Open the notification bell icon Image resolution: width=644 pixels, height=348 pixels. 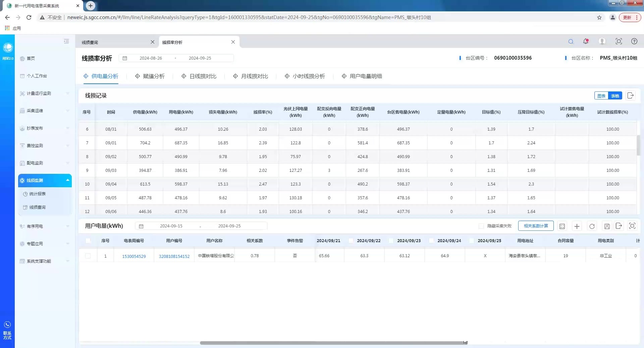[x=586, y=41]
